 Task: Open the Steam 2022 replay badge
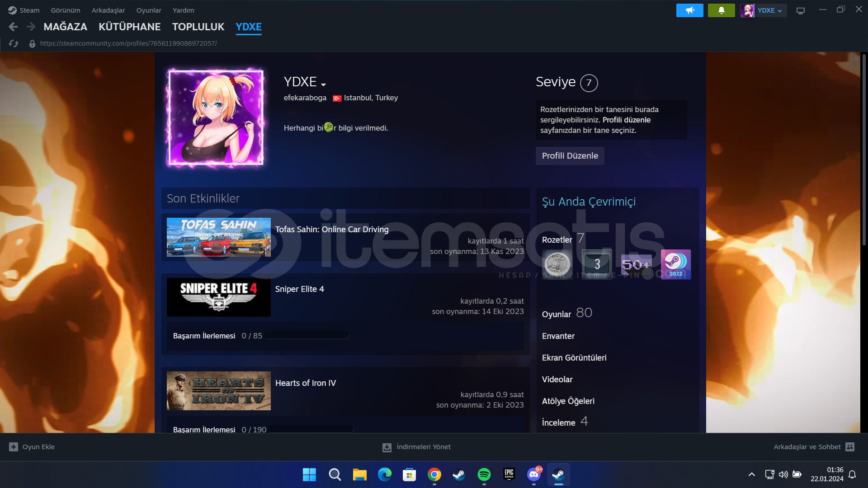(x=676, y=264)
